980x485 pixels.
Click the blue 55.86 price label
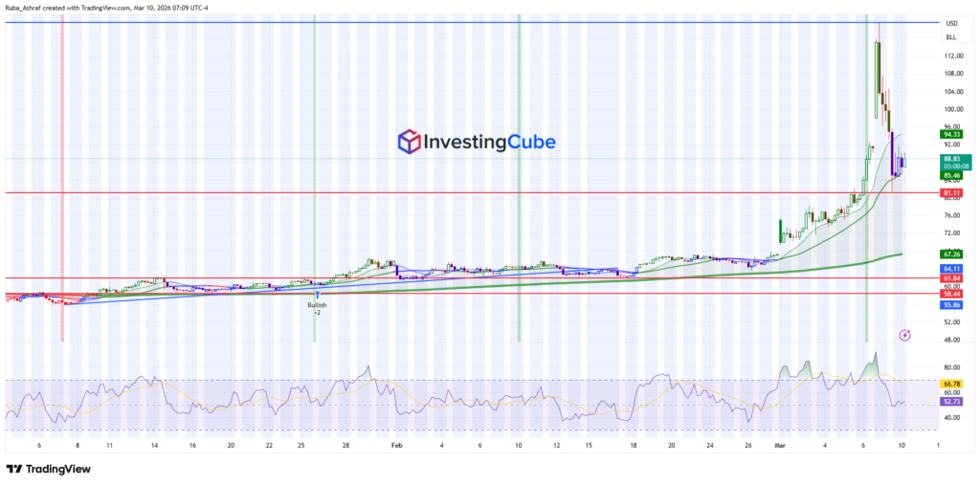(x=951, y=304)
